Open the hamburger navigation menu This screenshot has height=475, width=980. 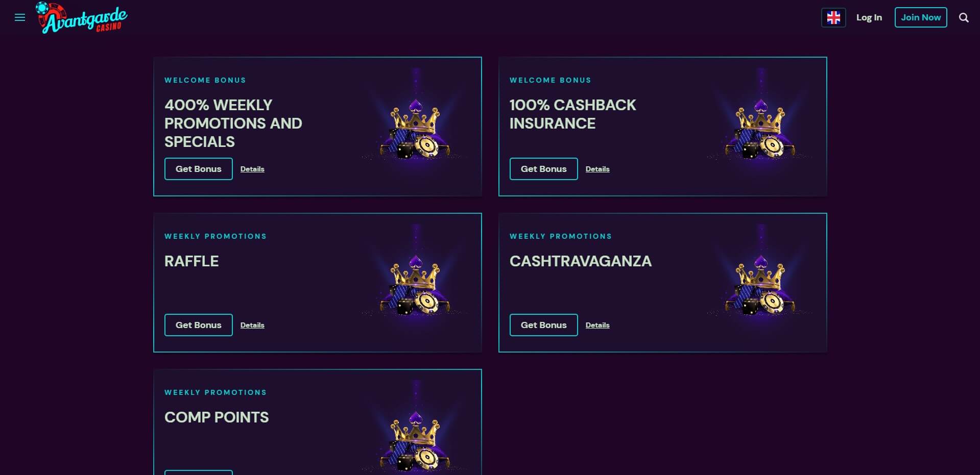click(20, 18)
